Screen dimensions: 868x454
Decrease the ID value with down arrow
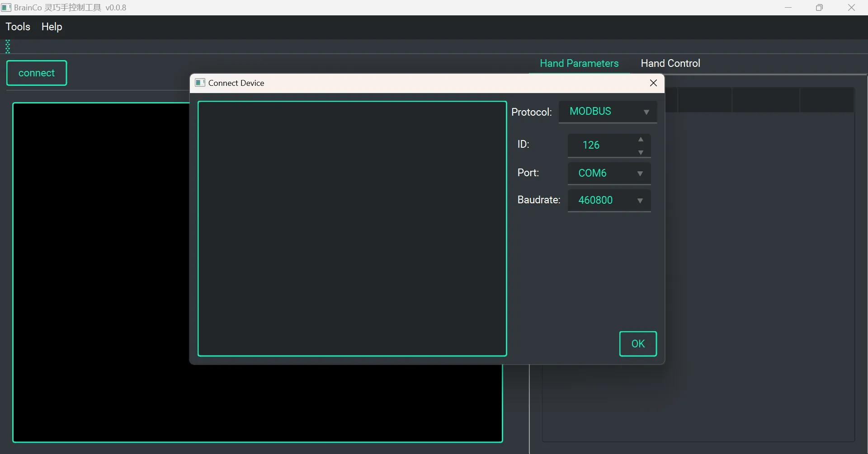click(641, 152)
